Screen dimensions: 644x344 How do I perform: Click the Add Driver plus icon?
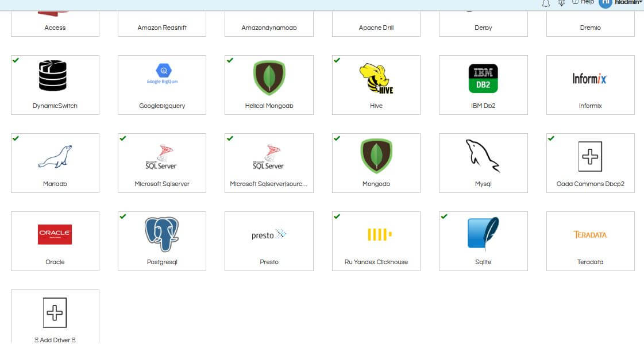55,313
